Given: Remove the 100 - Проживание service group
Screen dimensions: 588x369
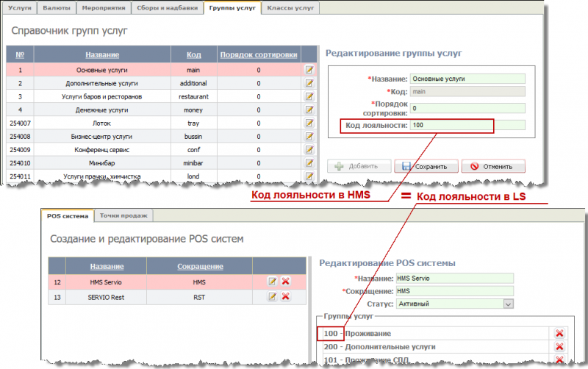Looking at the screenshot, I should click(559, 334).
